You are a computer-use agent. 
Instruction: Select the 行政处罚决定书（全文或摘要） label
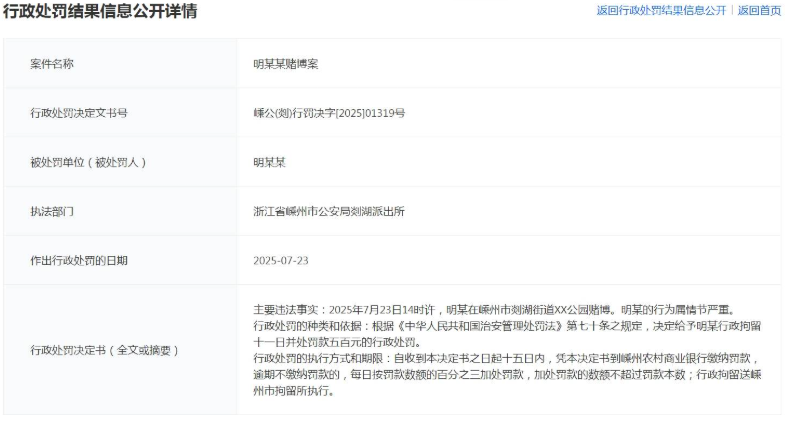click(x=105, y=350)
